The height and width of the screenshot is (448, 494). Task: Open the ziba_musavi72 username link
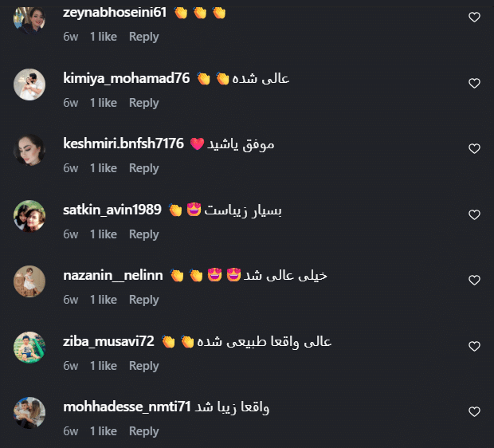(108, 341)
